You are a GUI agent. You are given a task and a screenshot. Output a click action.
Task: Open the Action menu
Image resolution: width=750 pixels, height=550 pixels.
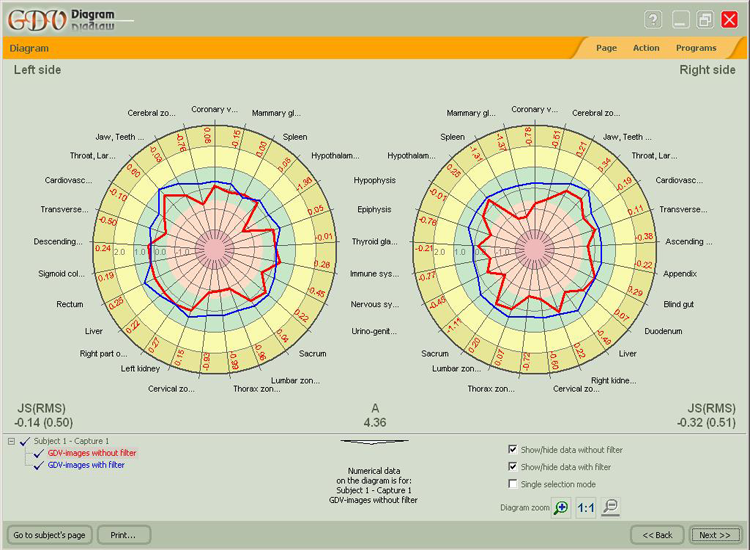coord(645,48)
